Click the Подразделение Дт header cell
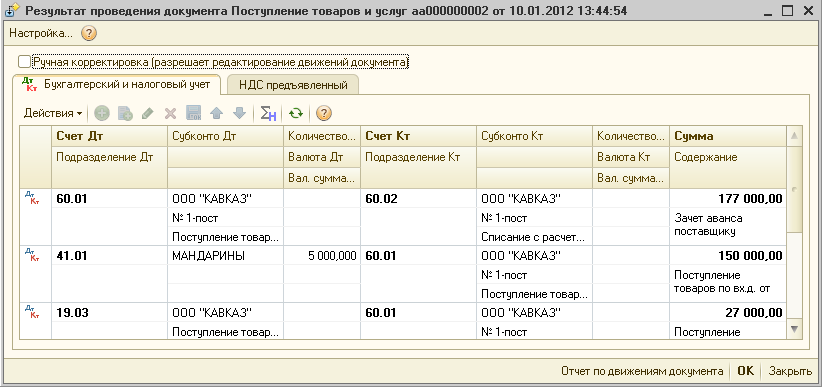The image size is (822, 387). click(x=109, y=167)
